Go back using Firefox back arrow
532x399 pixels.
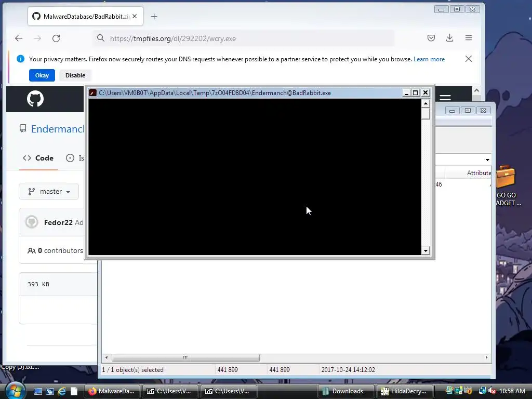point(19,38)
